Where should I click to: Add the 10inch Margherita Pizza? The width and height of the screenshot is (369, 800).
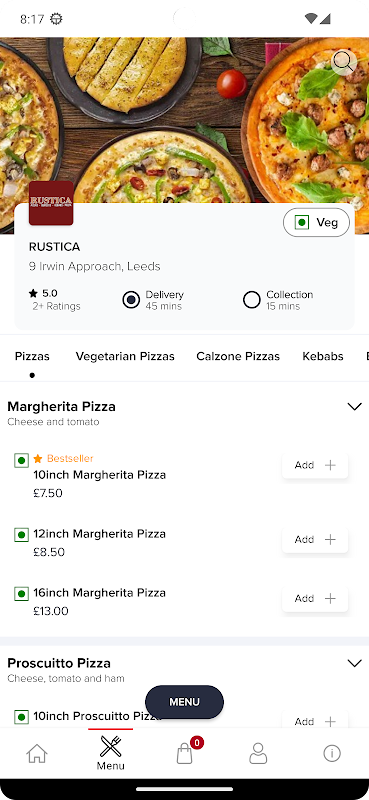tap(315, 465)
